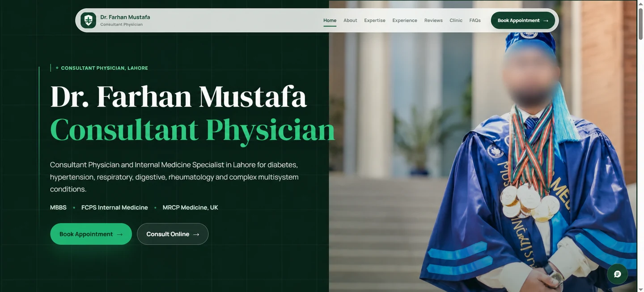The width and height of the screenshot is (644, 292).
Task: Click the Dr. Farhan Mustafa header brand name
Action: (x=125, y=17)
